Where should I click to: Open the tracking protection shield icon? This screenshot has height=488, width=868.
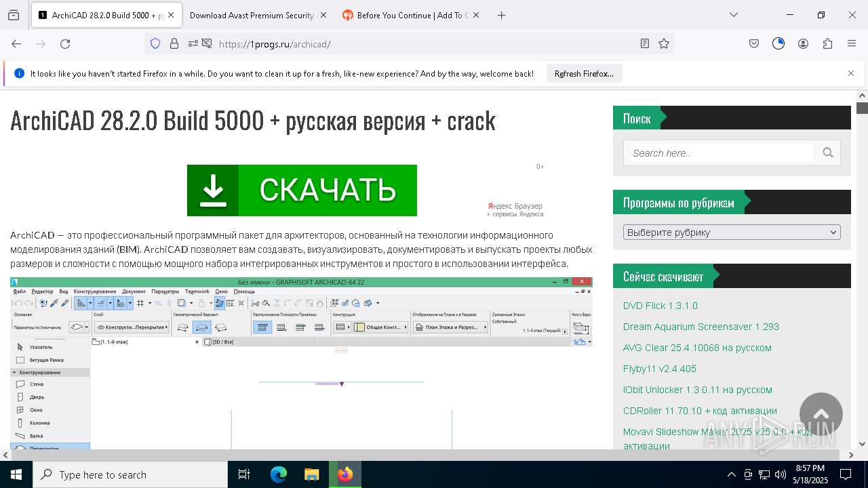pyautogui.click(x=155, y=43)
